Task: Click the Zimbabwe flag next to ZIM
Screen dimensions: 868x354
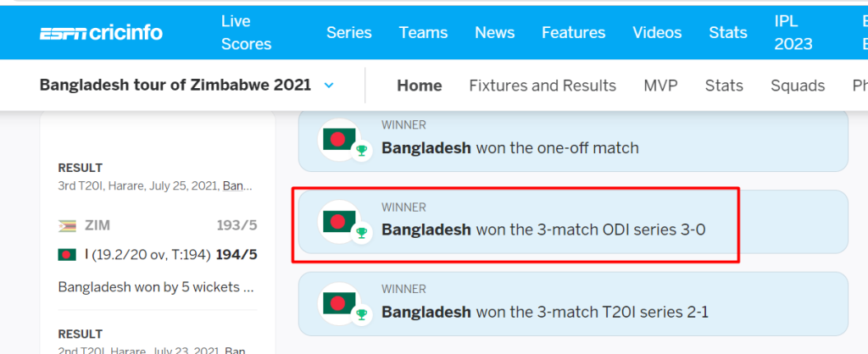Action: pos(67,225)
